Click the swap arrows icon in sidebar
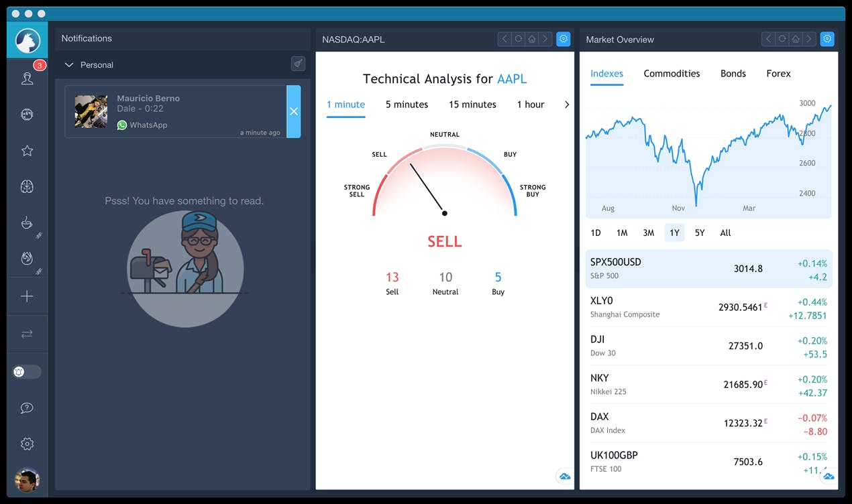Image resolution: width=852 pixels, height=504 pixels. [28, 334]
